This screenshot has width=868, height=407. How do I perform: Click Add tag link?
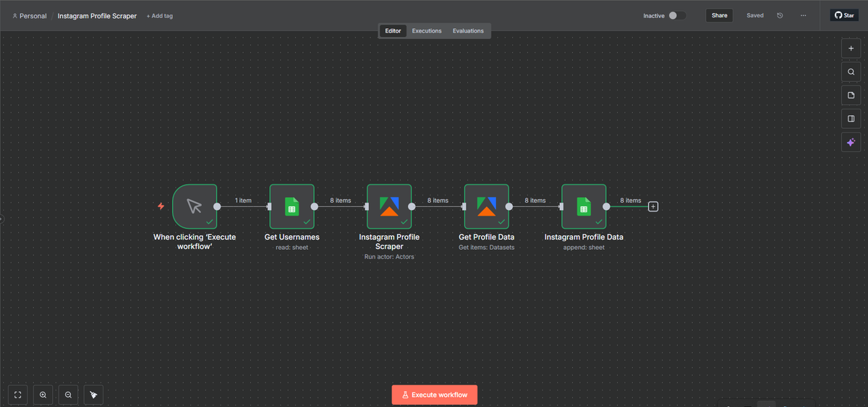(x=160, y=16)
